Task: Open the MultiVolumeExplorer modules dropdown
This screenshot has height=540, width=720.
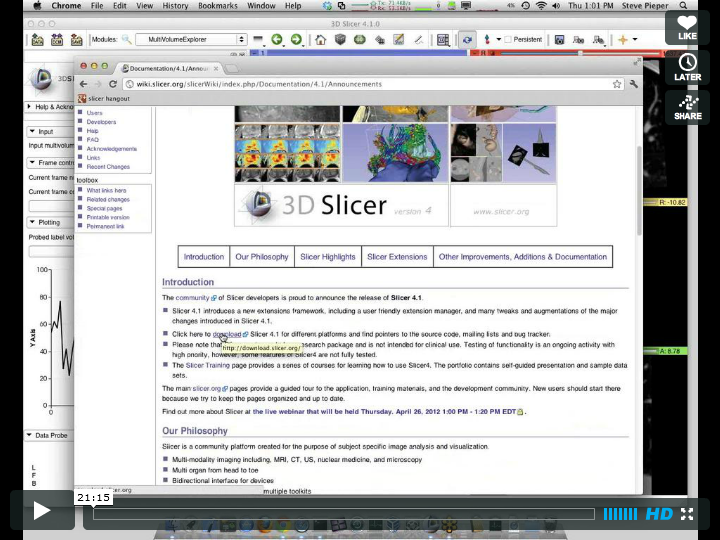Action: point(190,40)
